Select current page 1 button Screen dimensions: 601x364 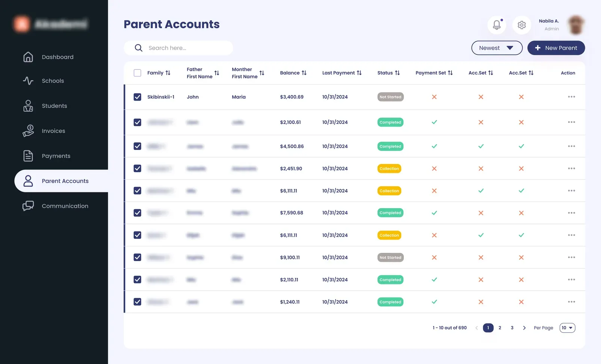(488, 328)
